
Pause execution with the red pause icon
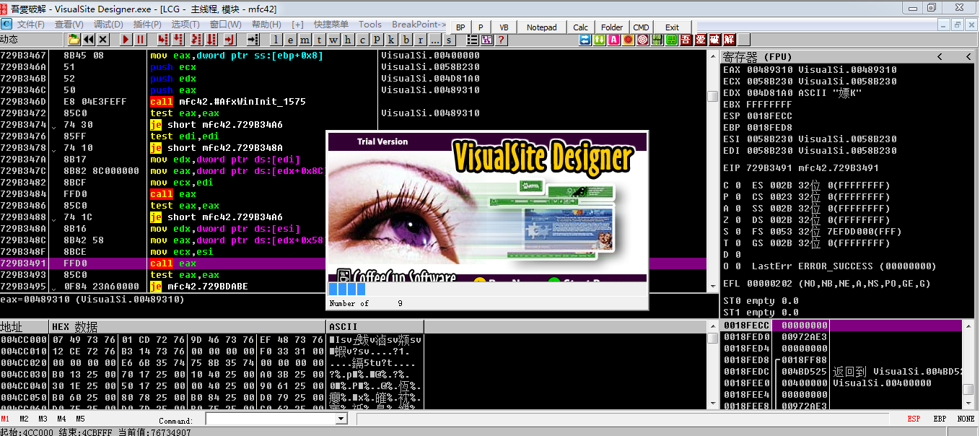140,40
